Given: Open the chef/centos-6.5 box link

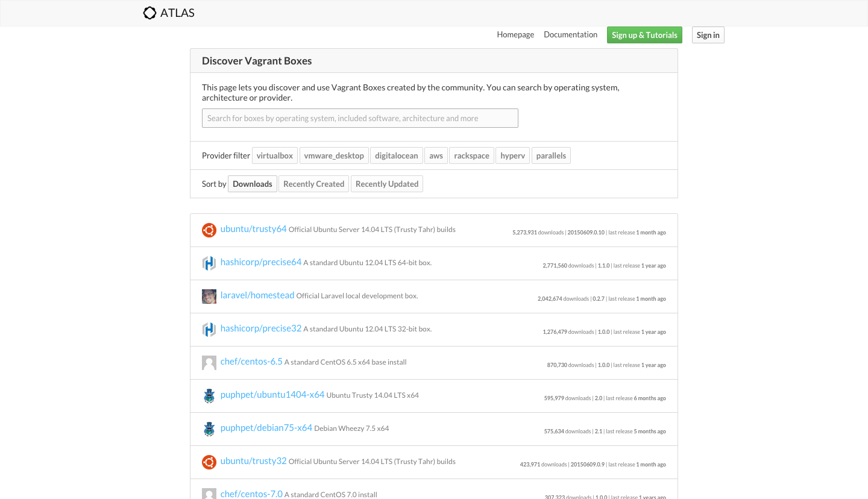Looking at the screenshot, I should click(251, 362).
